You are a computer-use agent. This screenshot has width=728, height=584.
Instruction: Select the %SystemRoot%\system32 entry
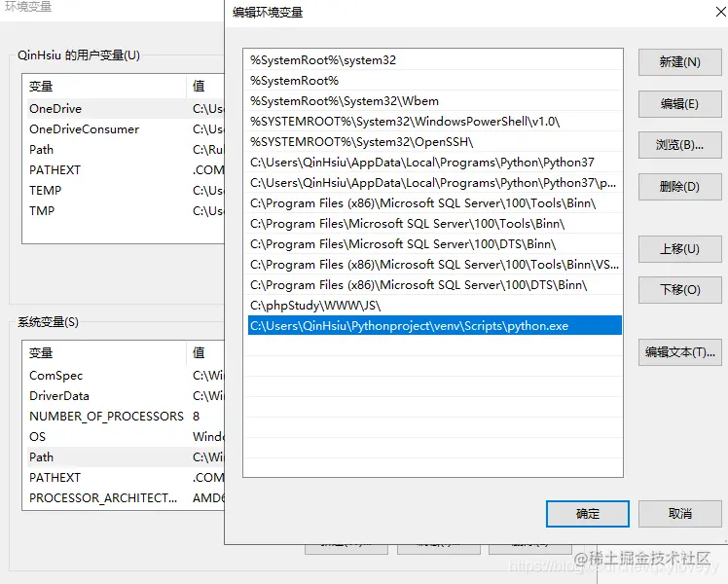[435, 60]
